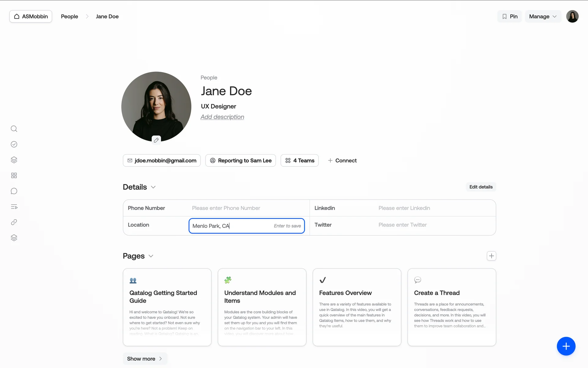Screen dimensions: 588x368
Task: Collapse the Pages section chevron
Action: pos(151,256)
